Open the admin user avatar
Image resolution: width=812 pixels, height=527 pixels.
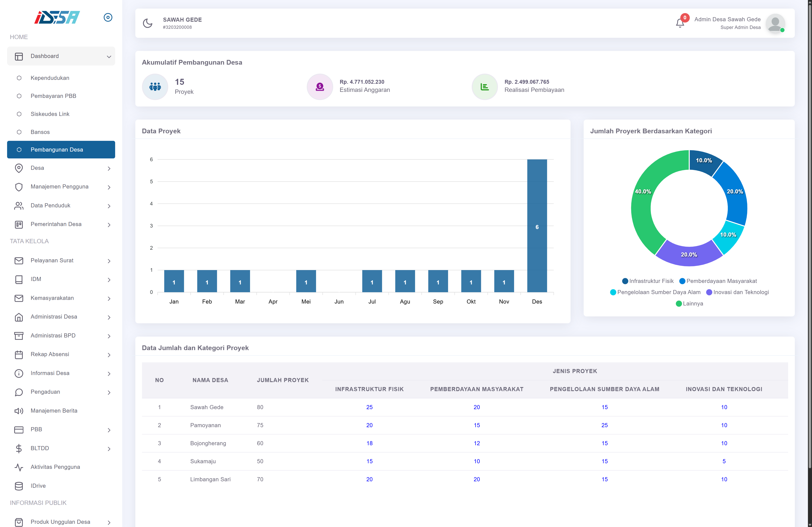(x=775, y=23)
